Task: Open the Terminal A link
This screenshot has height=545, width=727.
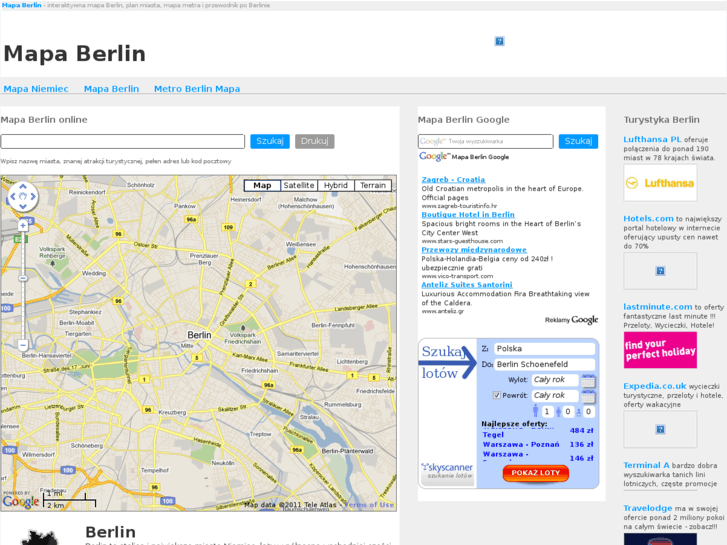Action: coord(646,465)
